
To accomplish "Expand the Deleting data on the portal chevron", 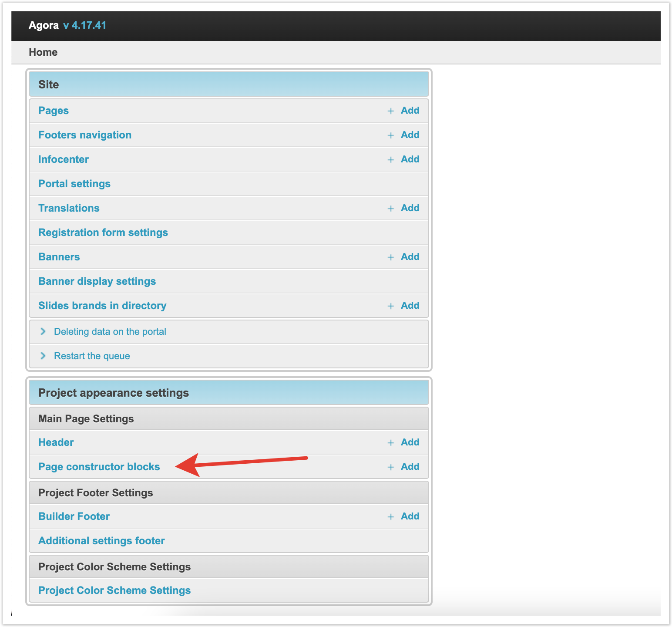I will click(43, 331).
